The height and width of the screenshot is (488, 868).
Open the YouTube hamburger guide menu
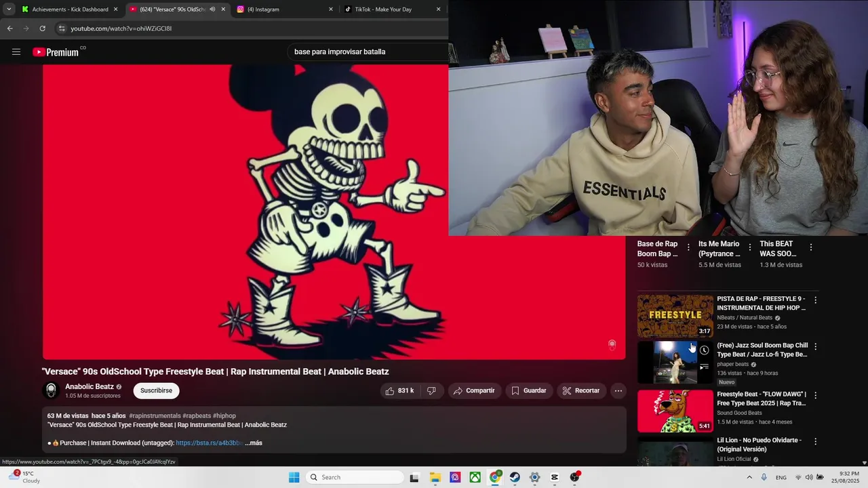16,52
